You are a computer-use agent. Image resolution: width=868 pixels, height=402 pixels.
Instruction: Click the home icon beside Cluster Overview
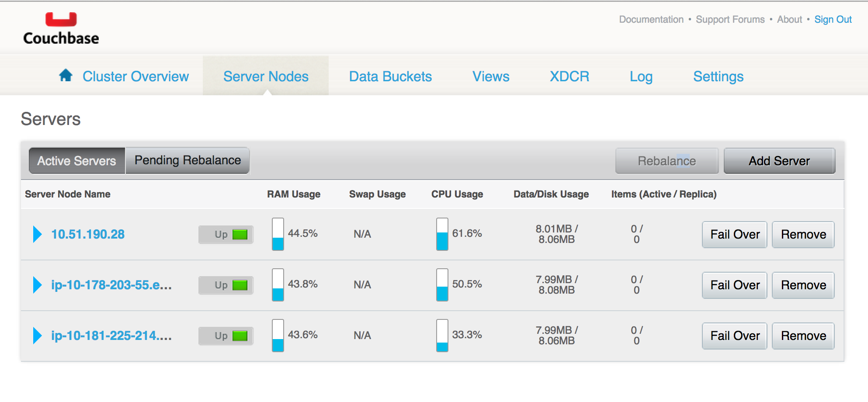[x=66, y=76]
